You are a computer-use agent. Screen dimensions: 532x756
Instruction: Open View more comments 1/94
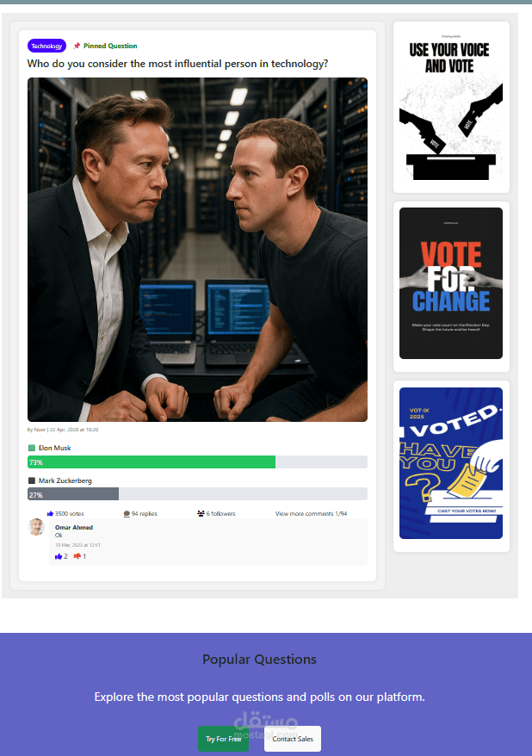click(x=311, y=513)
